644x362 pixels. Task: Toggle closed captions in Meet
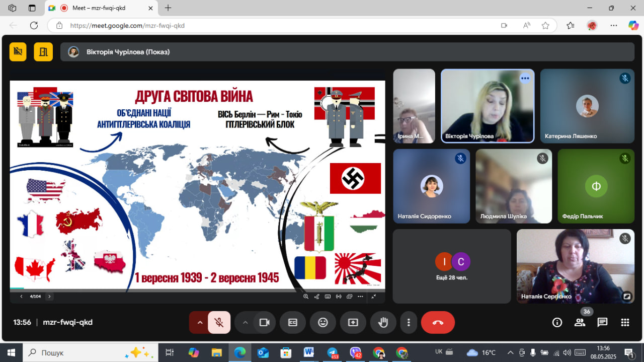click(x=293, y=322)
